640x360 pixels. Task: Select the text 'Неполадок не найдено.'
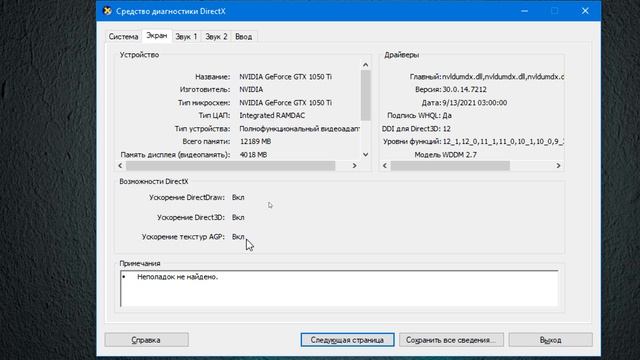(x=178, y=277)
